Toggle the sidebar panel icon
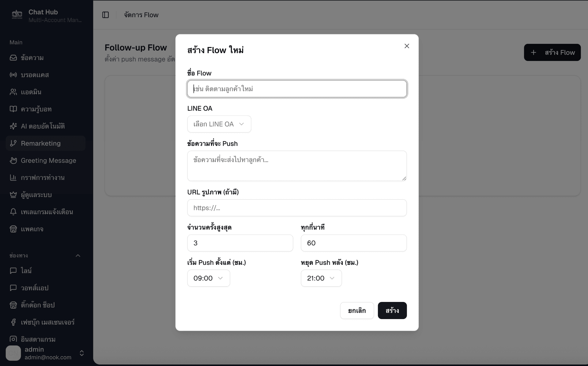 click(x=105, y=15)
